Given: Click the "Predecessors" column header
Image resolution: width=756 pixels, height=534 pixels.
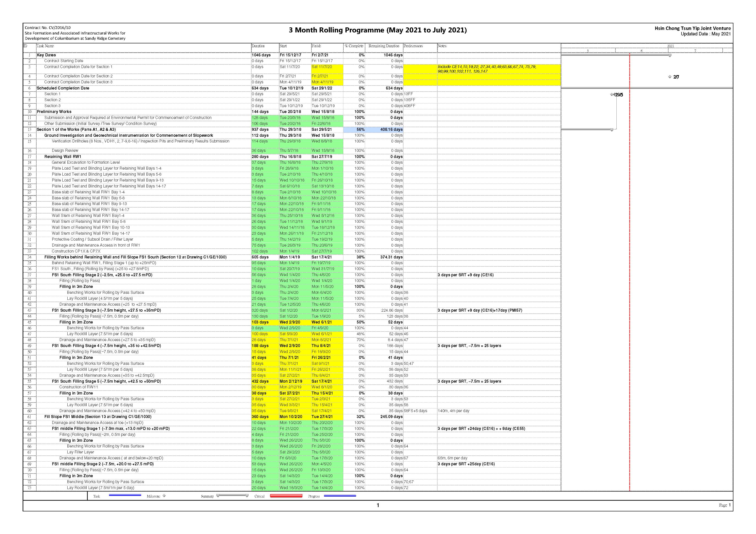Looking at the screenshot, I should [x=413, y=46].
